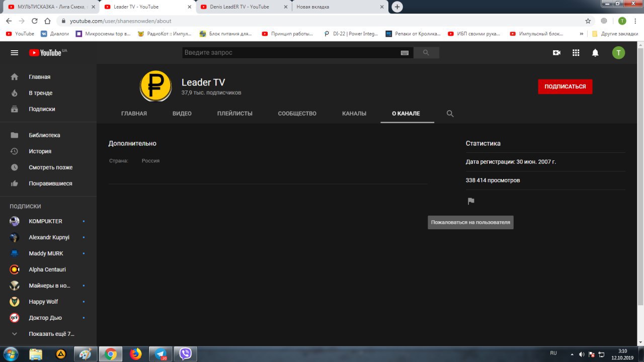Click the Leader TV channel avatar
The height and width of the screenshot is (362, 644).
[155, 86]
